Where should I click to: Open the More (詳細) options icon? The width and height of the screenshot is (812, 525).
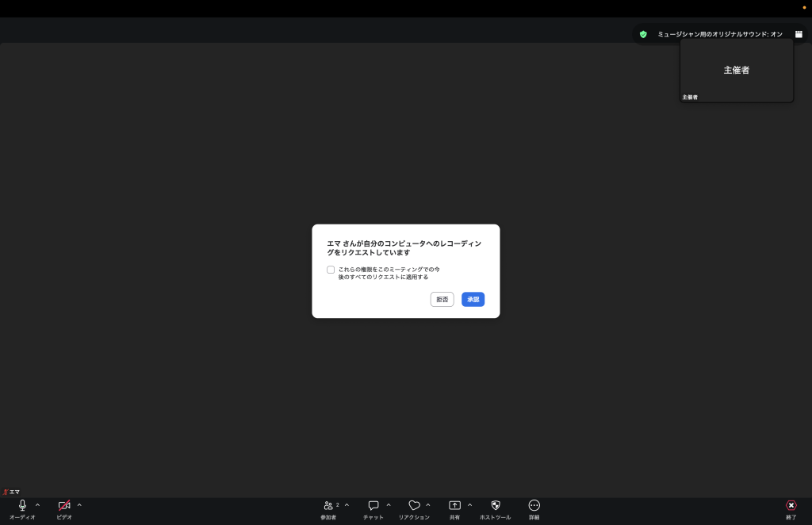(x=534, y=505)
